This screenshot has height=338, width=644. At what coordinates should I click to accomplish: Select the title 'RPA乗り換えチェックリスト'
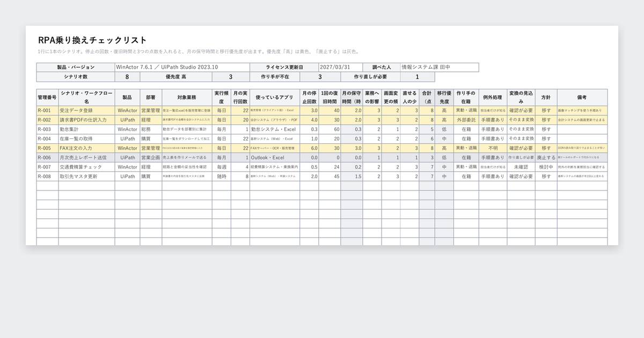[92, 40]
